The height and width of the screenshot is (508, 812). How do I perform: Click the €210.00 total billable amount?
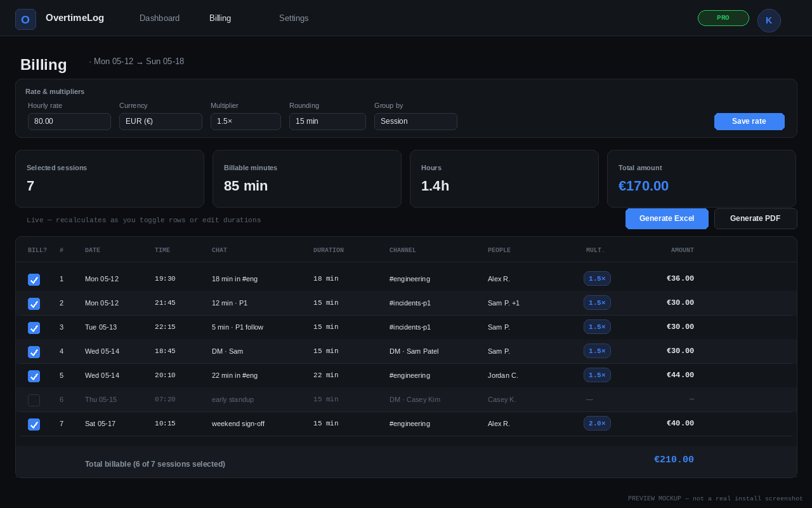674,460
